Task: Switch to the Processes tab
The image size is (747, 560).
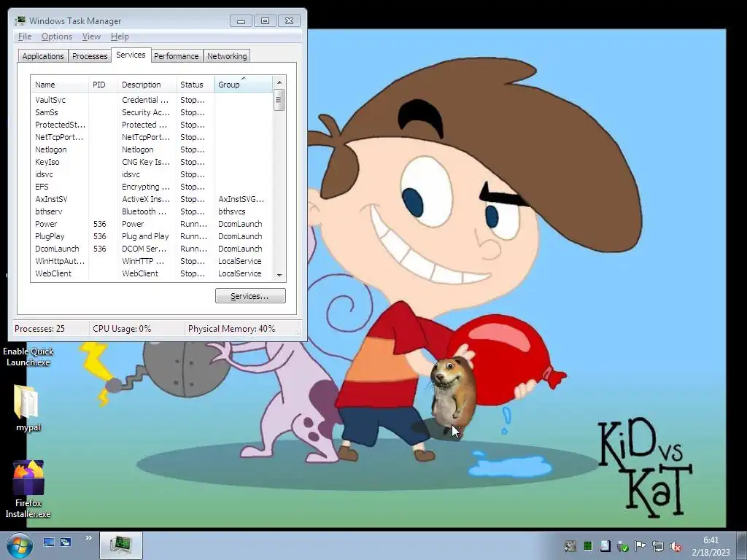Action: (90, 56)
